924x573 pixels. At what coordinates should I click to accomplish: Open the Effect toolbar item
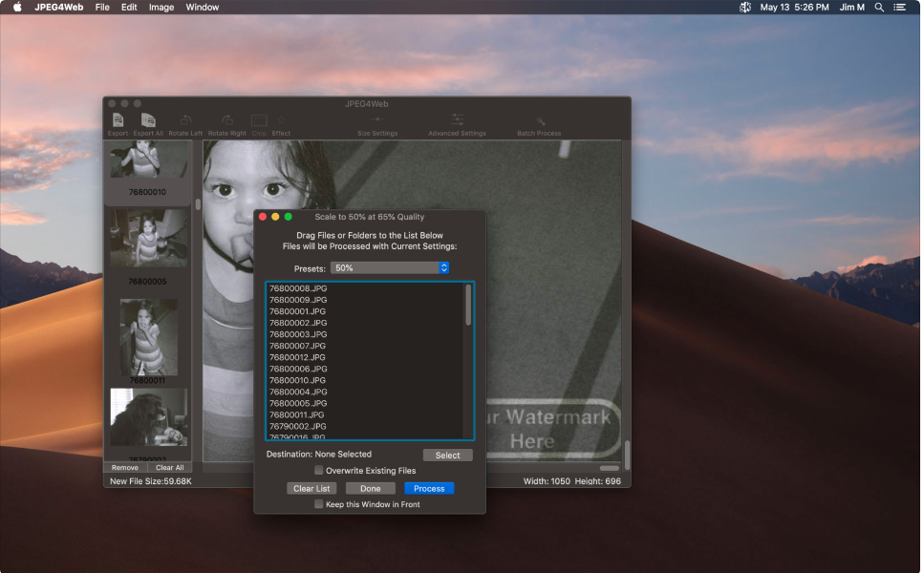281,124
